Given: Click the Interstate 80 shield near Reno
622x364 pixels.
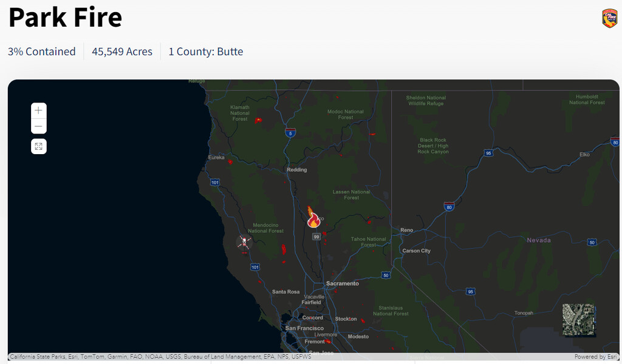Looking at the screenshot, I should tap(449, 207).
